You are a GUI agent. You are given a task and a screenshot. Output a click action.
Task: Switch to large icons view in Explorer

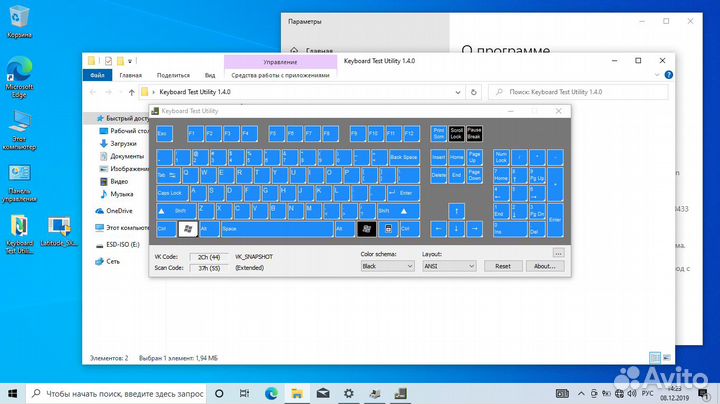pos(666,358)
